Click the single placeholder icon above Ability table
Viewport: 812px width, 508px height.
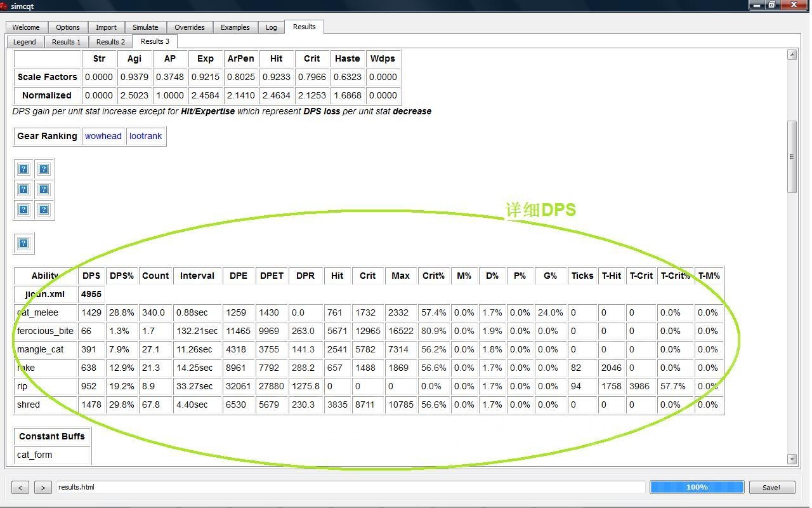coord(23,243)
